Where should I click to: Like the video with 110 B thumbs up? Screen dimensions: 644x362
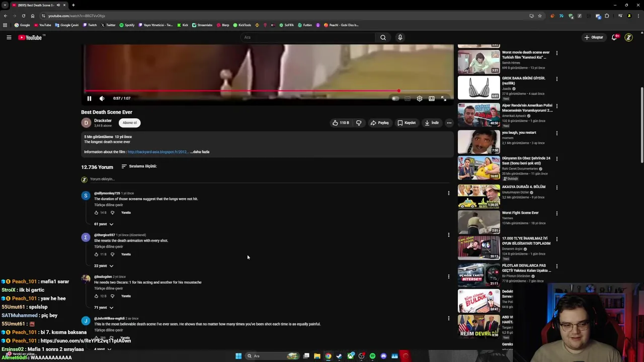(x=341, y=123)
